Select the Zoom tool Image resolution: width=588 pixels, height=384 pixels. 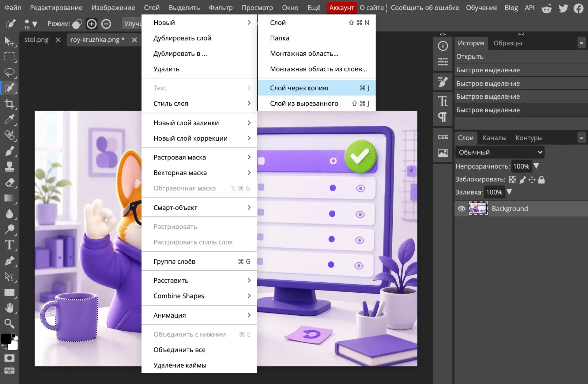coord(9,324)
